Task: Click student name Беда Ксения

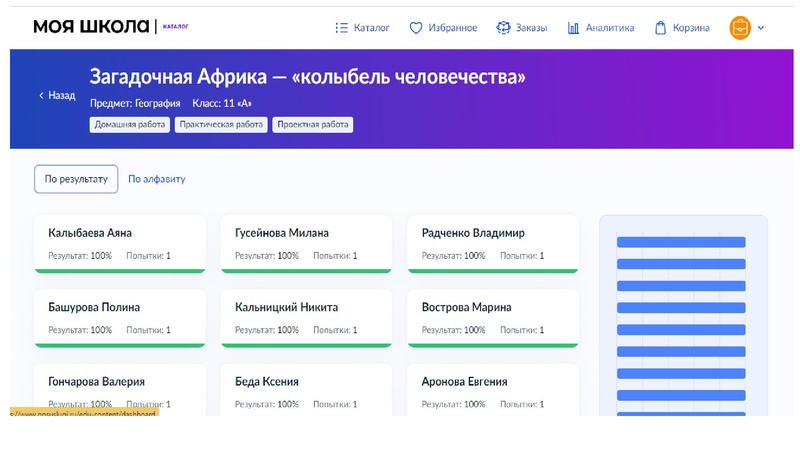Action: click(x=267, y=382)
